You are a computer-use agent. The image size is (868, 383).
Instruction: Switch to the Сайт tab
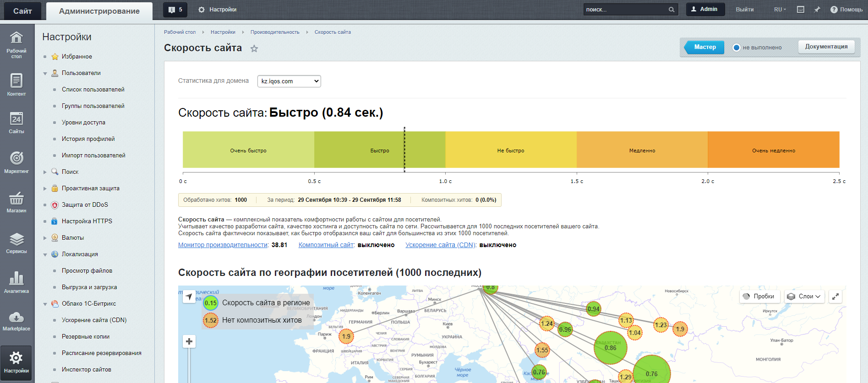tap(22, 11)
